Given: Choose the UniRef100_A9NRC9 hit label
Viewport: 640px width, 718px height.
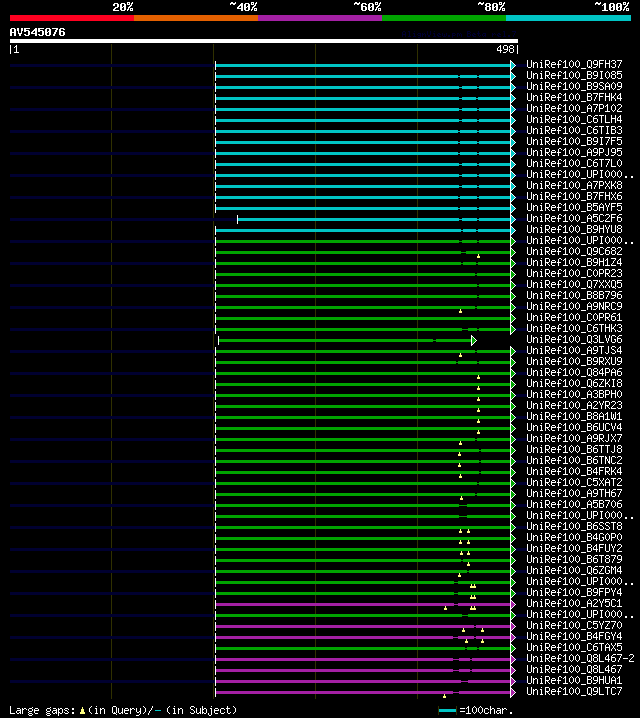Looking at the screenshot, I should tap(574, 306).
